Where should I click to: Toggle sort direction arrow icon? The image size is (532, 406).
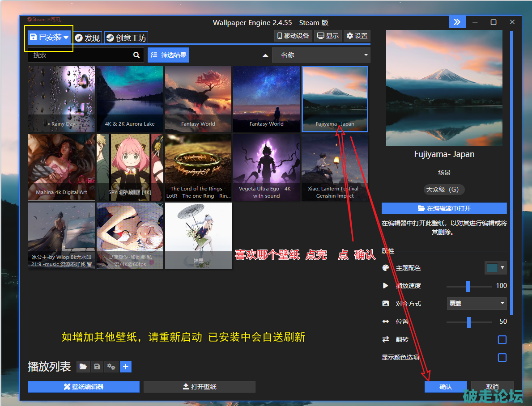click(x=265, y=55)
